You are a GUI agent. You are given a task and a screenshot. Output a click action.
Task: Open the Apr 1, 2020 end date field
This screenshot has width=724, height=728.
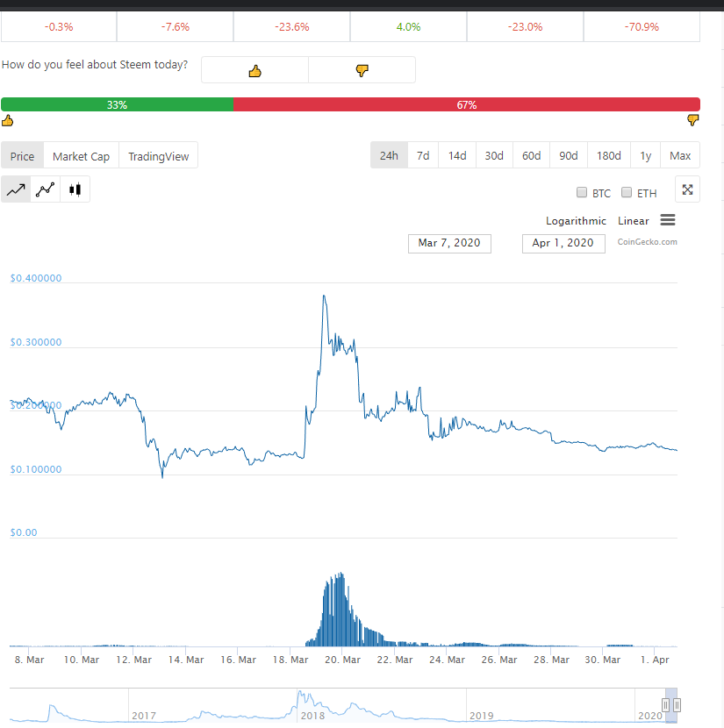point(563,243)
